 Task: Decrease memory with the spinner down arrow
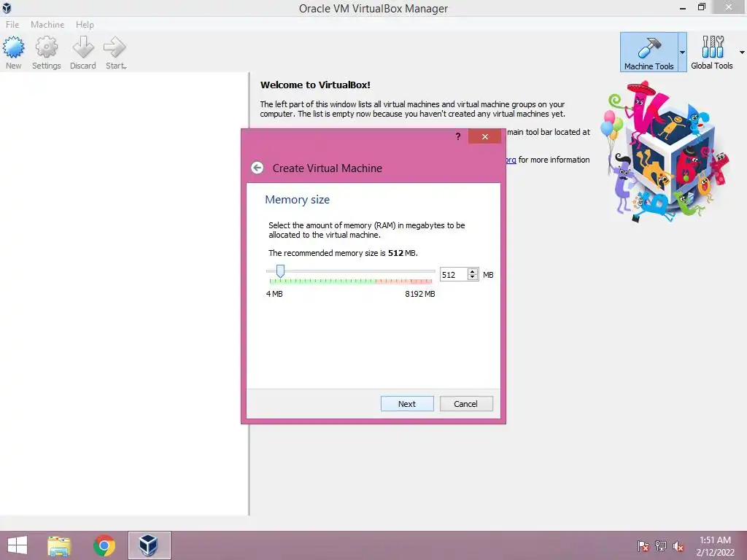[x=473, y=278]
